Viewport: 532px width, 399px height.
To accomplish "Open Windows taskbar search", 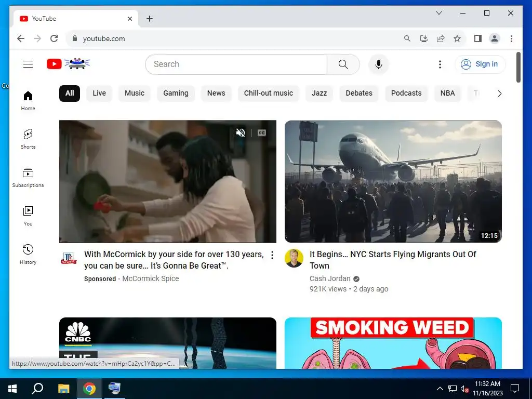I will click(x=37, y=389).
